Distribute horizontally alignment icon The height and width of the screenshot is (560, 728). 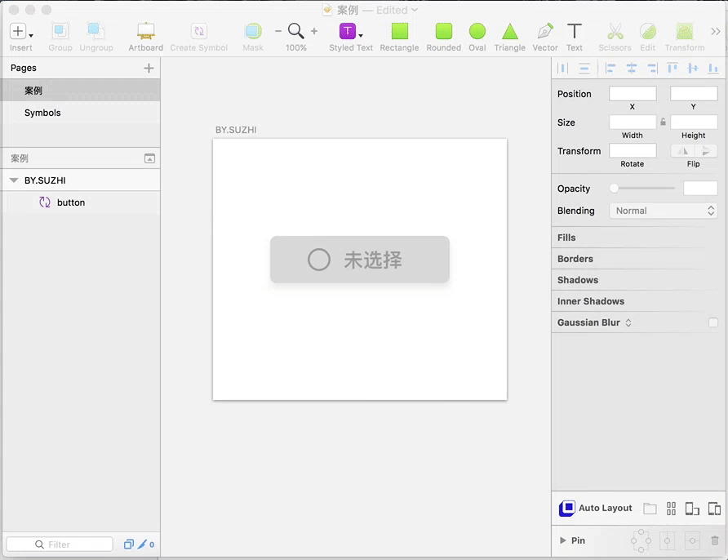[562, 69]
